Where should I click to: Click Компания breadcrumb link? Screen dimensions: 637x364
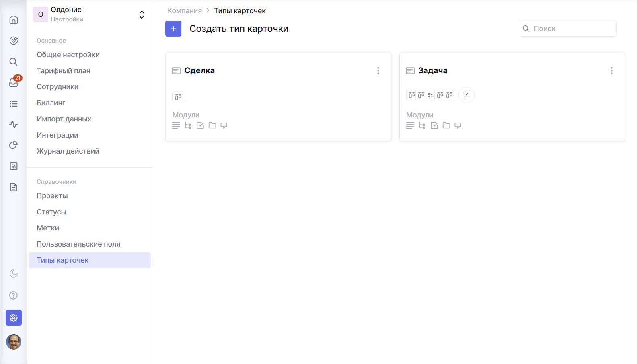tap(185, 11)
